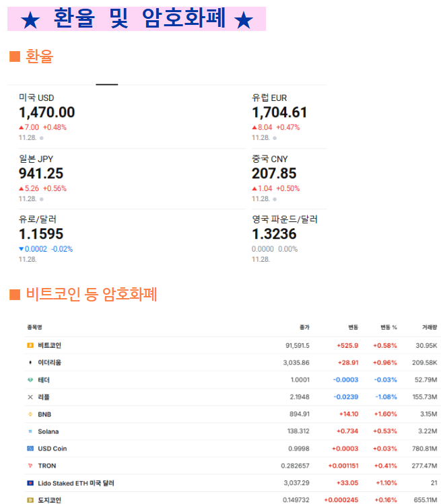Click the BNB coin icon
441x504 pixels.
(x=30, y=415)
